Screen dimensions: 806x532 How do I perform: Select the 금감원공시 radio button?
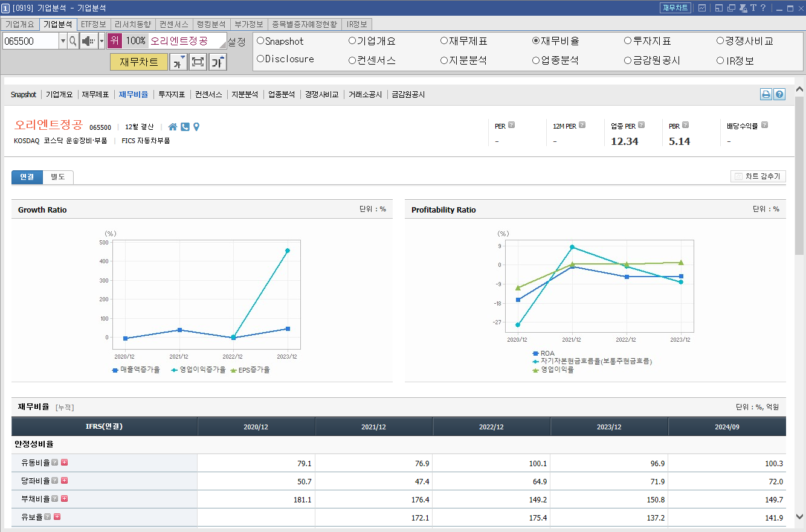[628, 60]
